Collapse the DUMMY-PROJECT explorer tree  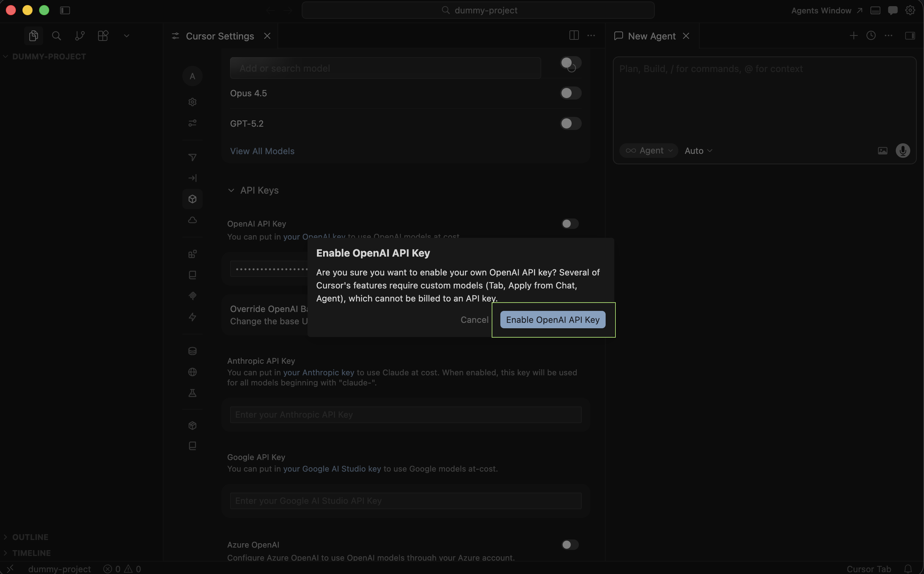click(x=48, y=56)
